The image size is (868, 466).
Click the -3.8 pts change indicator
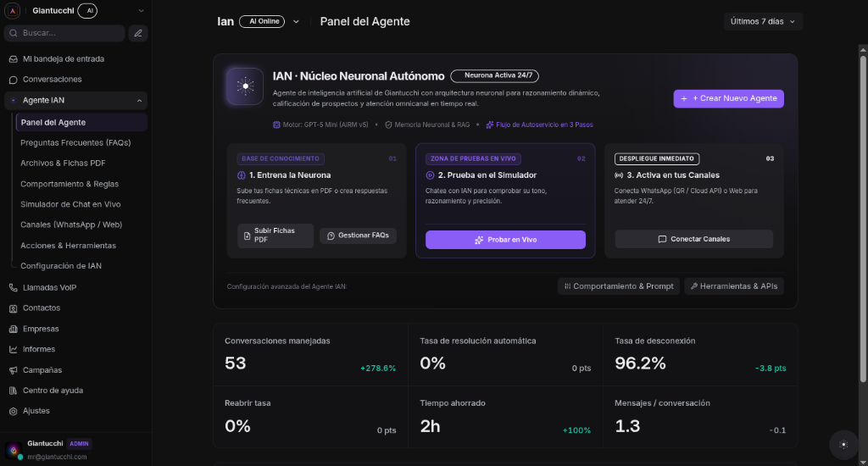click(771, 369)
